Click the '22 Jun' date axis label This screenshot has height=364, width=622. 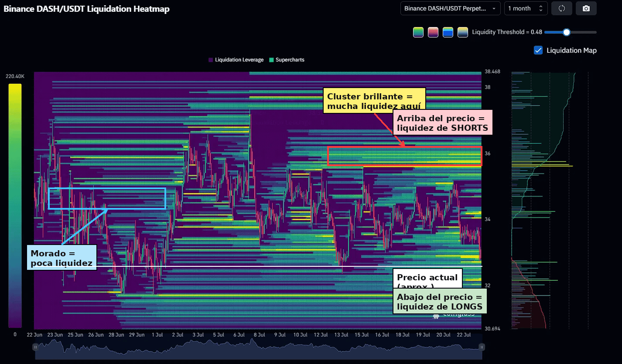coord(34,335)
